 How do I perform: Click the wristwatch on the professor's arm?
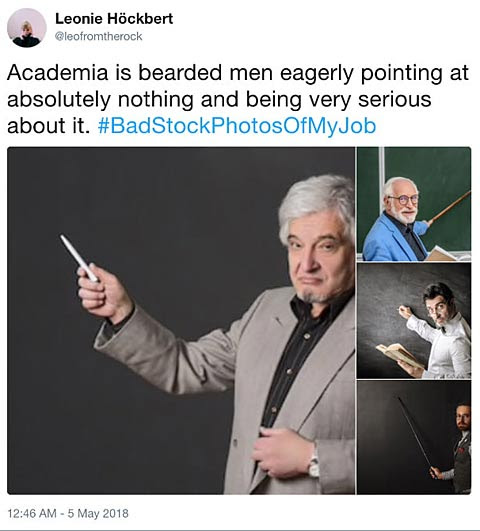click(x=314, y=463)
